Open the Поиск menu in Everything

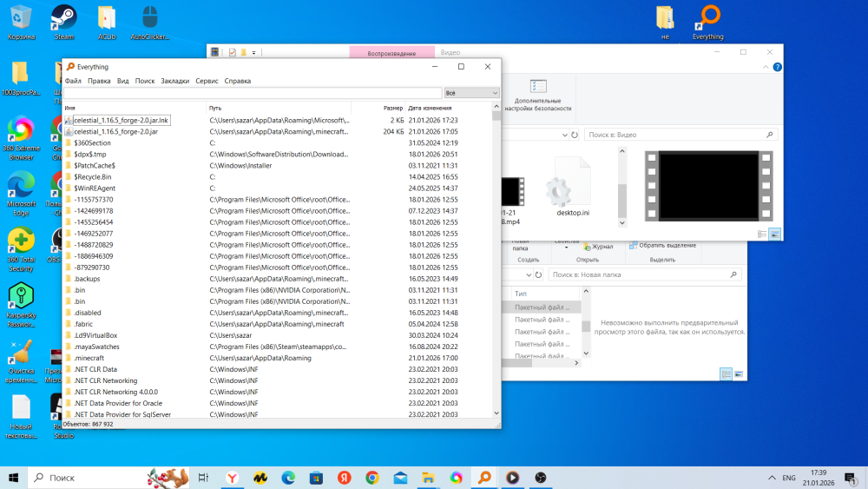tap(145, 81)
